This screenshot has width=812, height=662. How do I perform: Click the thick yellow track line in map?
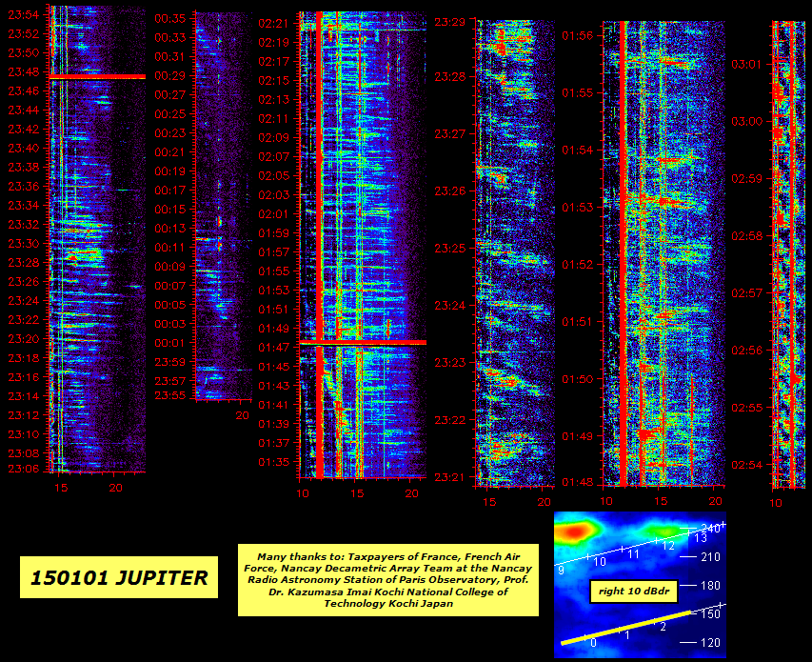pos(625,628)
